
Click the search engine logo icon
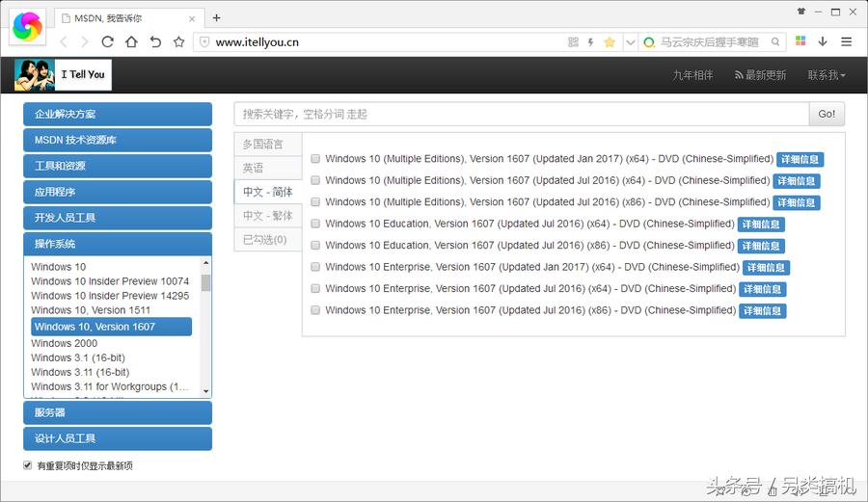[x=649, y=42]
